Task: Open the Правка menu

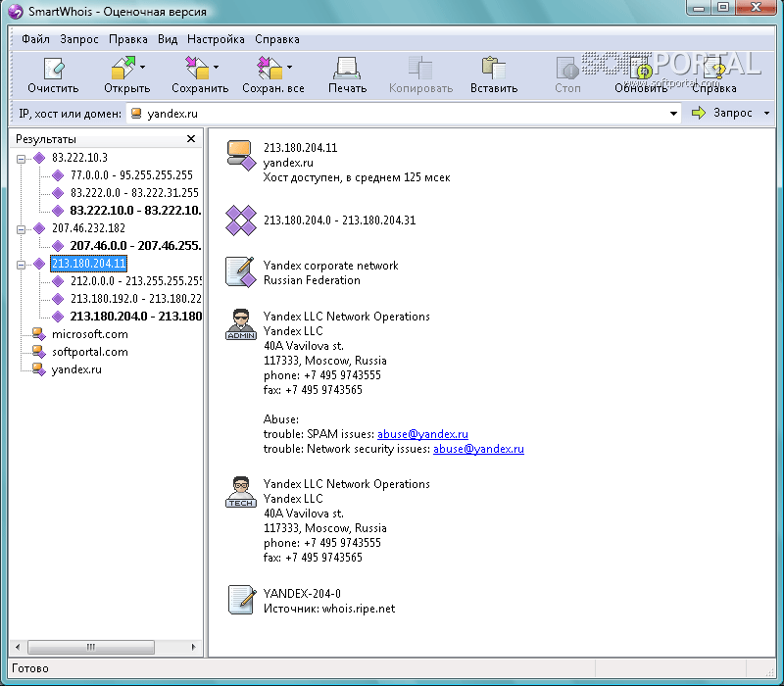Action: 128,39
